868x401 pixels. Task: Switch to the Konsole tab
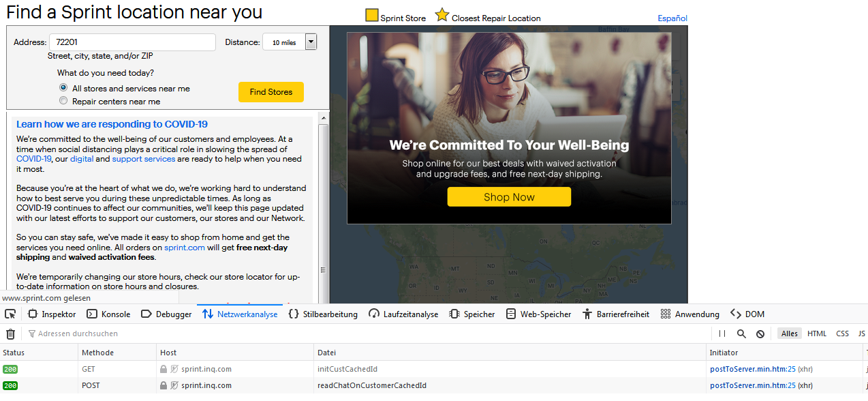tap(108, 314)
